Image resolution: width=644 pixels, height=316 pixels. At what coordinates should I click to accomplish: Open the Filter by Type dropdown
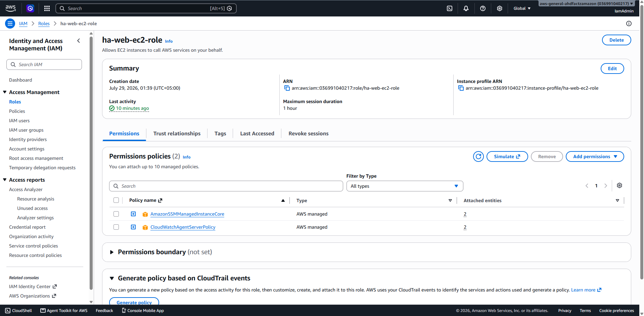(x=405, y=186)
